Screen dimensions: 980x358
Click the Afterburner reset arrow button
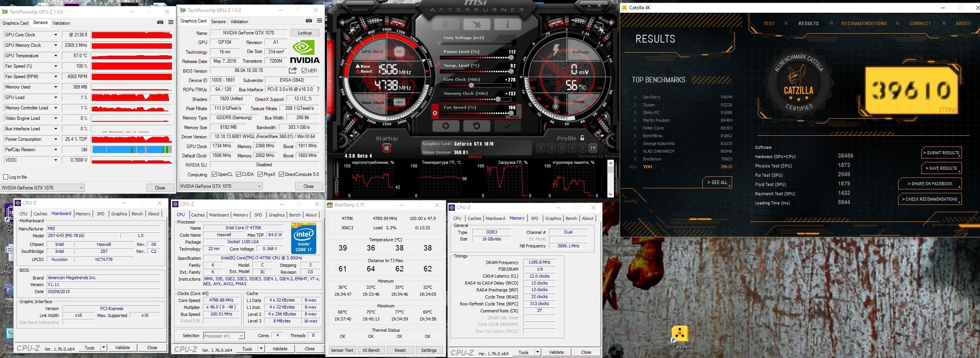click(476, 126)
